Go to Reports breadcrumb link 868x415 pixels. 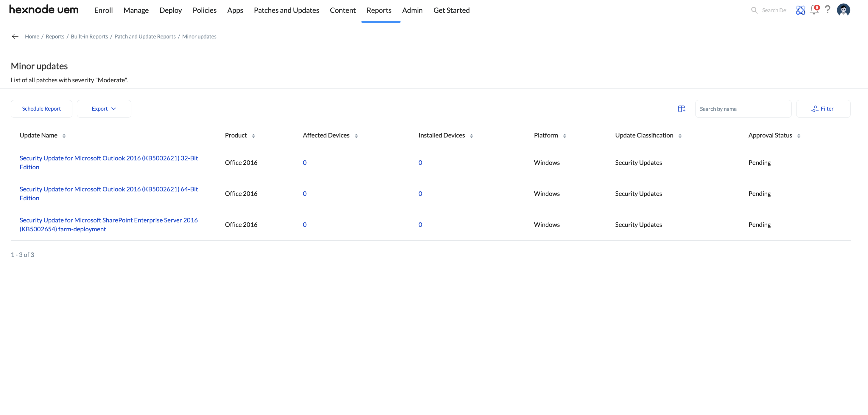(55, 36)
